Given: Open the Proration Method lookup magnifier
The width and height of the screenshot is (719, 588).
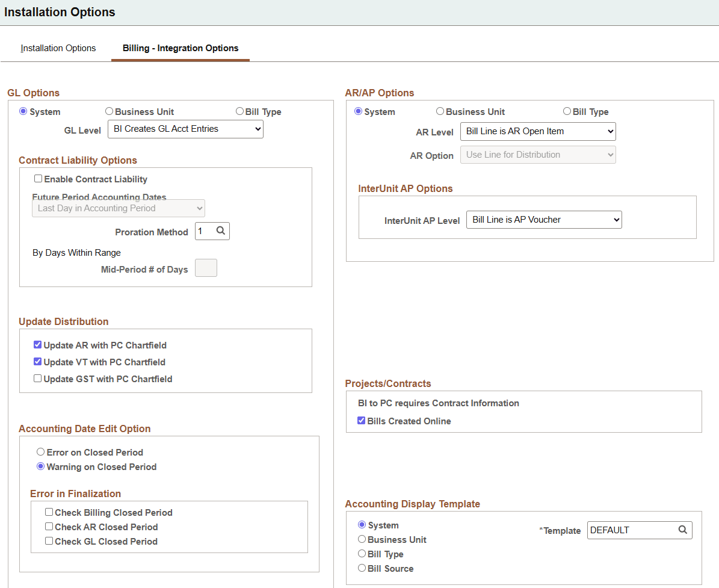Looking at the screenshot, I should 221,231.
